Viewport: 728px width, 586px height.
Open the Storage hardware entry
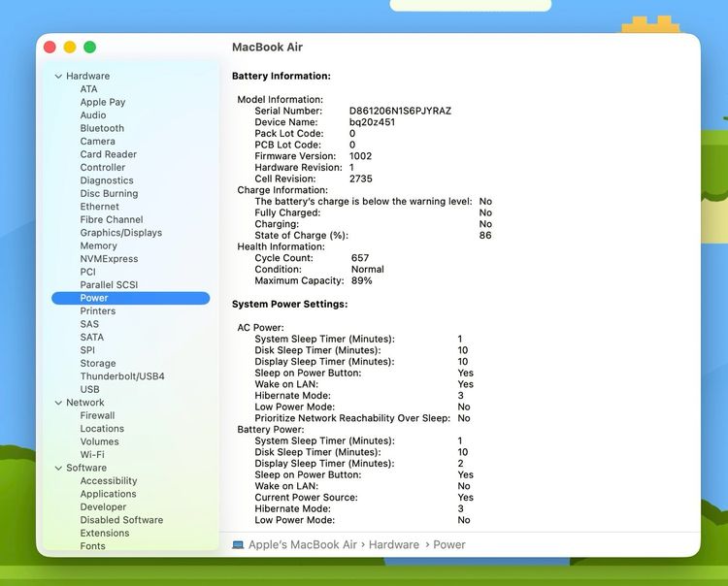coord(98,363)
